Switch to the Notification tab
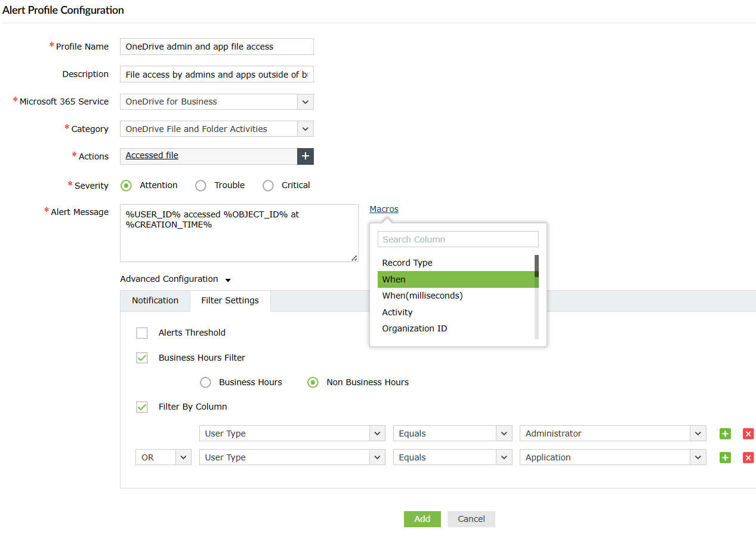Viewport: 756px width, 538px height. pos(155,301)
